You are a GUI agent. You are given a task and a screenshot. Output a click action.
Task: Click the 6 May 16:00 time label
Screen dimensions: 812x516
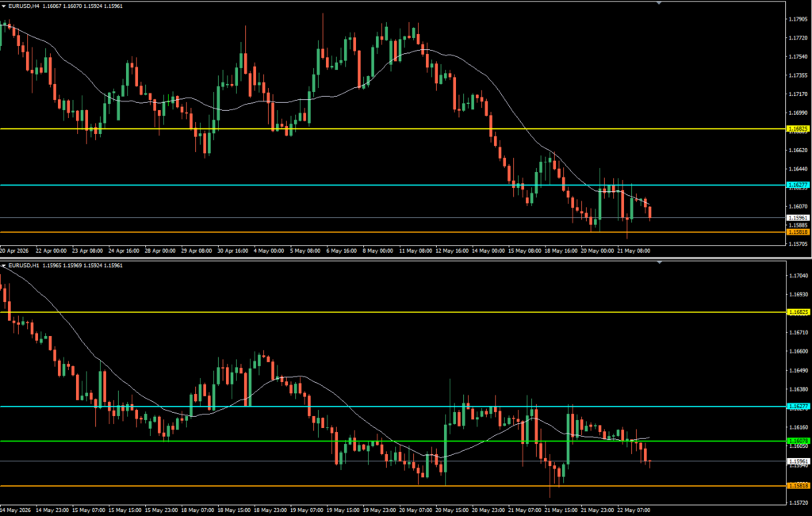[x=343, y=250]
